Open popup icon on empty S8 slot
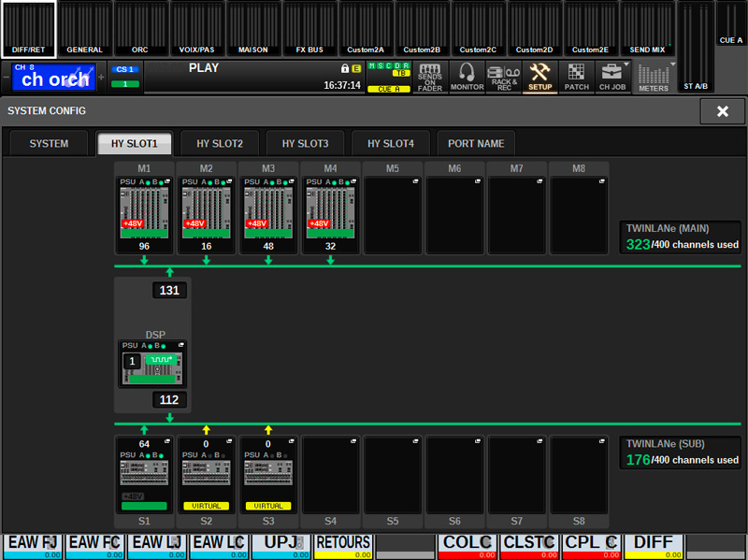This screenshot has width=748, height=560. (x=601, y=441)
